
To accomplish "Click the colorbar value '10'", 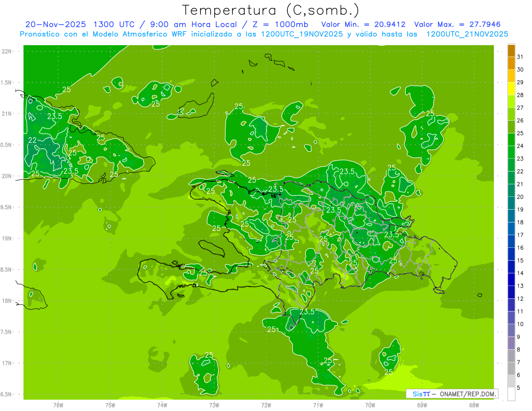I will point(520,324).
